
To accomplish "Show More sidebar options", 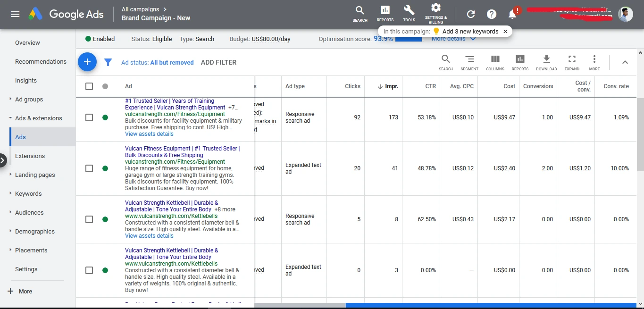I will tap(20, 292).
